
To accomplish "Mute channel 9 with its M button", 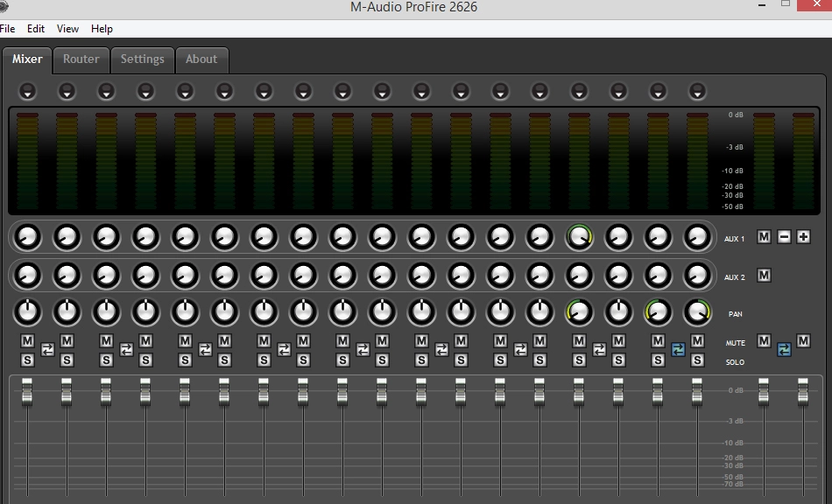I will pyautogui.click(x=342, y=340).
